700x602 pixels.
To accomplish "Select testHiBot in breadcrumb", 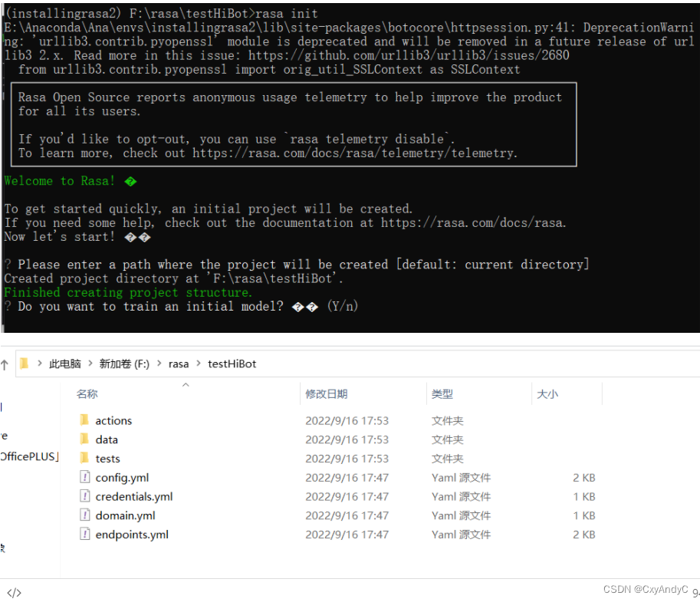I will pos(232,364).
